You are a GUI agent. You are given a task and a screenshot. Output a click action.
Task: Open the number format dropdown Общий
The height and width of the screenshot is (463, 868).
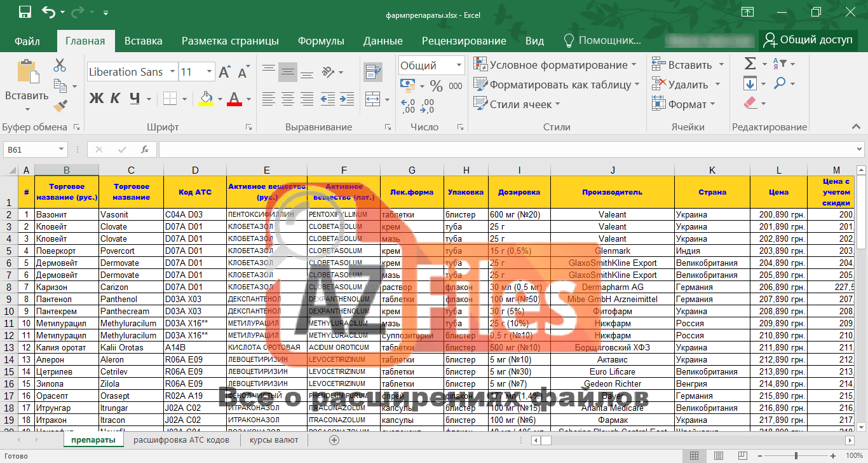[459, 65]
